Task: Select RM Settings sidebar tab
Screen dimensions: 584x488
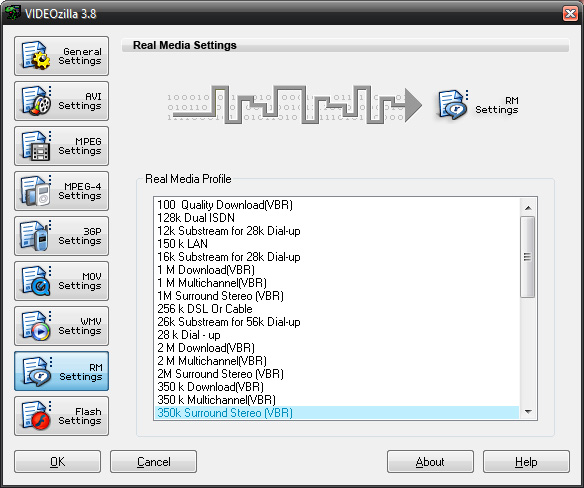Action: pyautogui.click(x=61, y=371)
